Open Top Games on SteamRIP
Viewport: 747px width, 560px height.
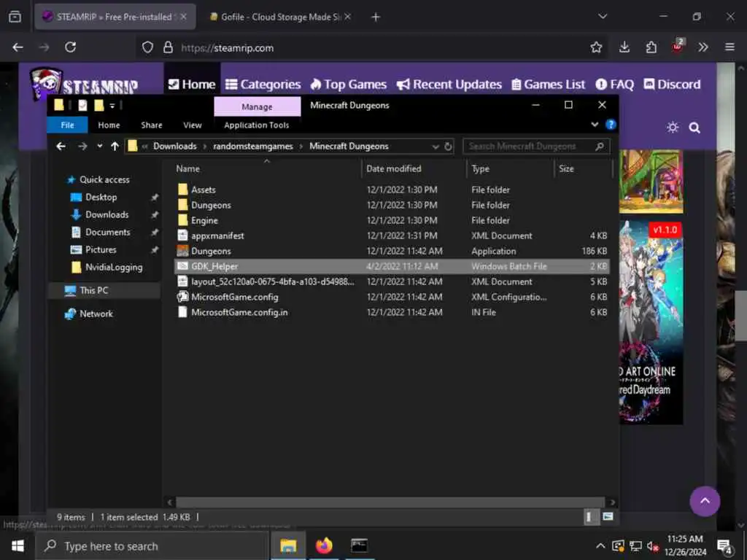tap(348, 85)
